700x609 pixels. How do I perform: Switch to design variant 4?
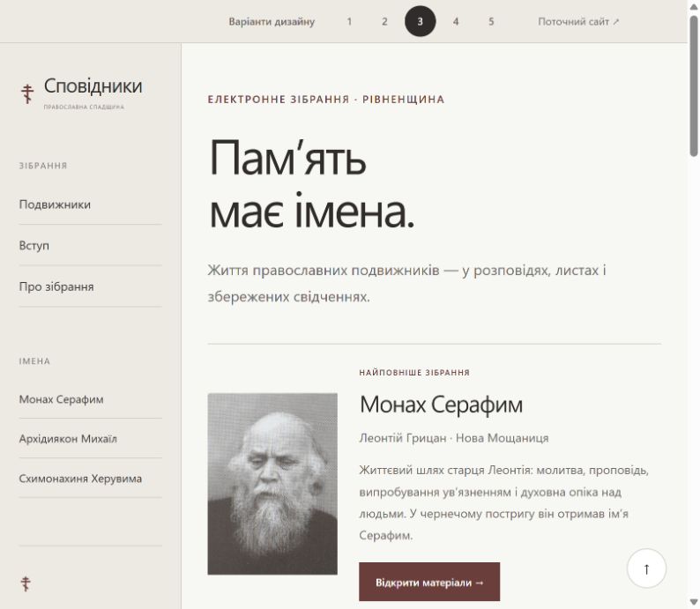456,21
